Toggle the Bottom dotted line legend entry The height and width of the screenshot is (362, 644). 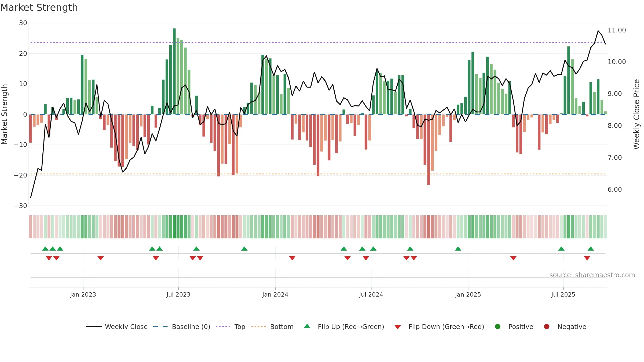[272, 327]
